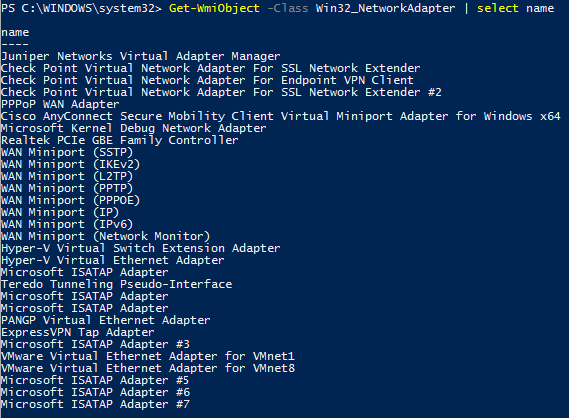Click the Juniper Networks Virtual Adapter Manager line
This screenshot has width=569, height=418.
click(141, 56)
